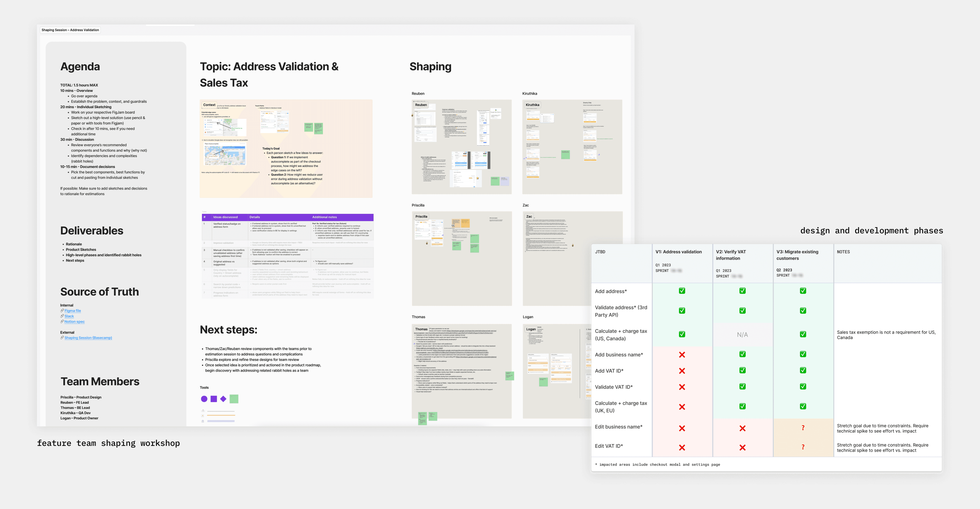Toggle Add business name checkbox in V2 column

click(x=742, y=354)
